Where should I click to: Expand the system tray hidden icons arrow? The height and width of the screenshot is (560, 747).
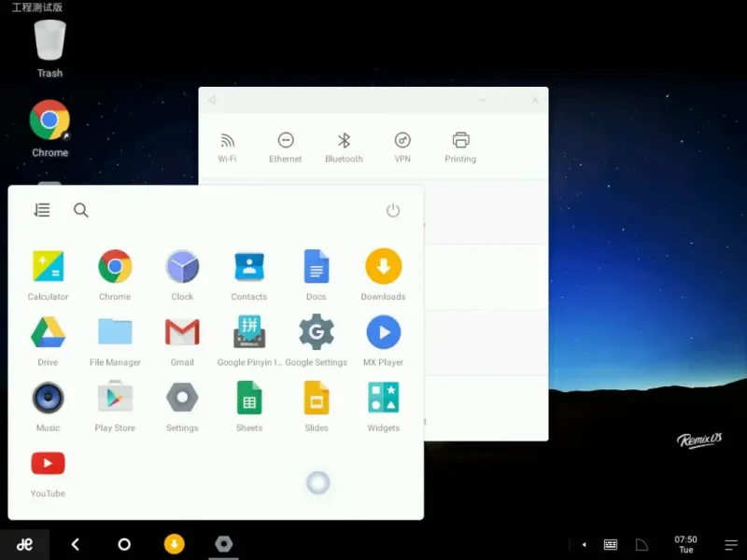pyautogui.click(x=585, y=545)
